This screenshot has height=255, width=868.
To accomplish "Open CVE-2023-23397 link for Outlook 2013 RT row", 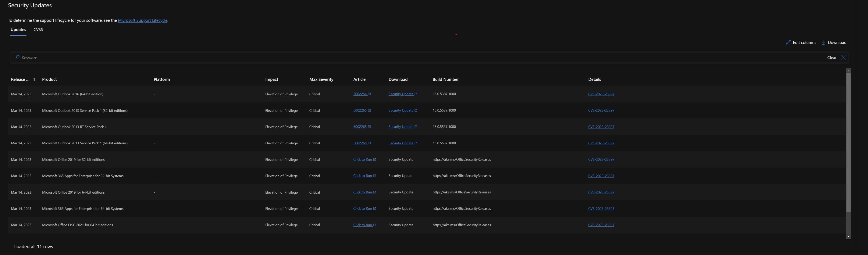I will click(x=601, y=127).
